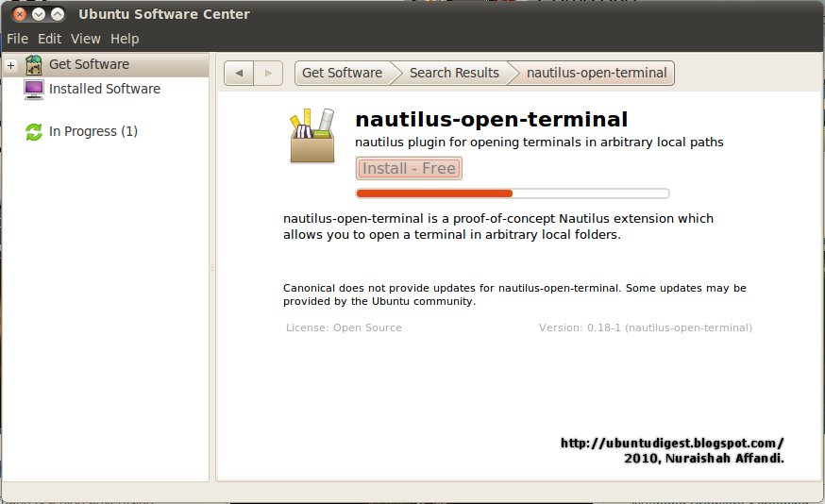Close the Ubuntu Software Center window
Image resolution: width=825 pixels, height=504 pixels.
(x=20, y=14)
